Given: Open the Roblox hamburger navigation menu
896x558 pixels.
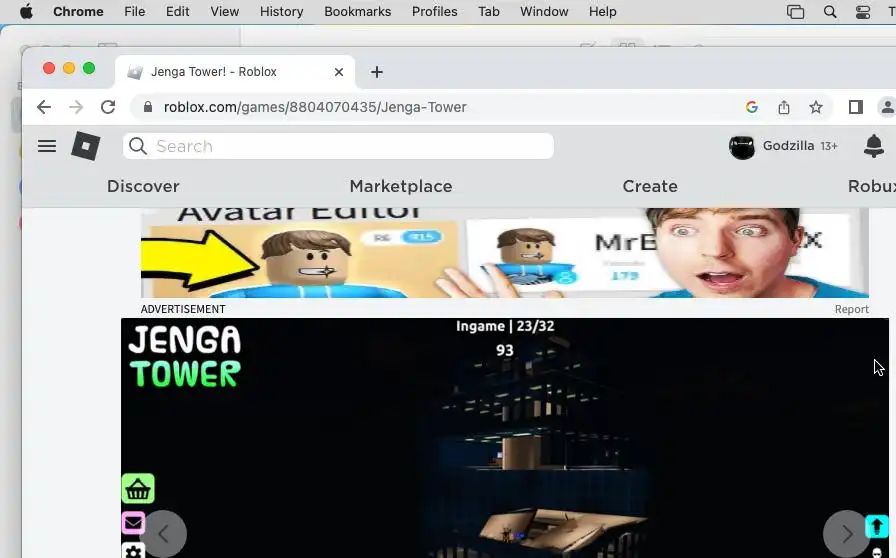Looking at the screenshot, I should point(47,146).
